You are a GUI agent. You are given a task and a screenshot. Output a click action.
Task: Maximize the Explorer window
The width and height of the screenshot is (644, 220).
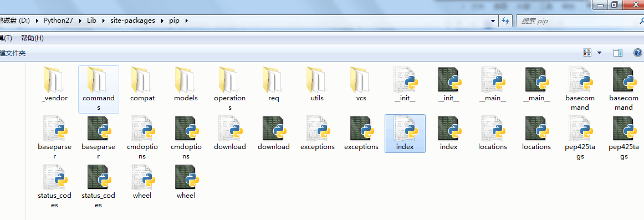[615, 5]
